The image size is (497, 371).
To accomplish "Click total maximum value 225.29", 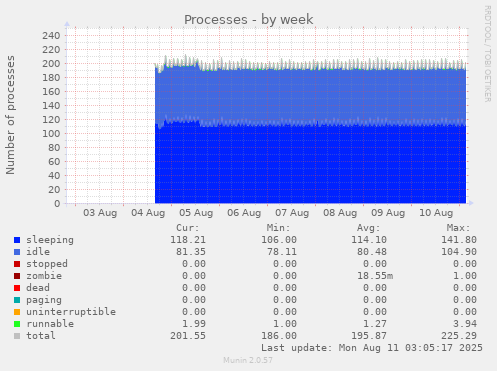I will [459, 336].
